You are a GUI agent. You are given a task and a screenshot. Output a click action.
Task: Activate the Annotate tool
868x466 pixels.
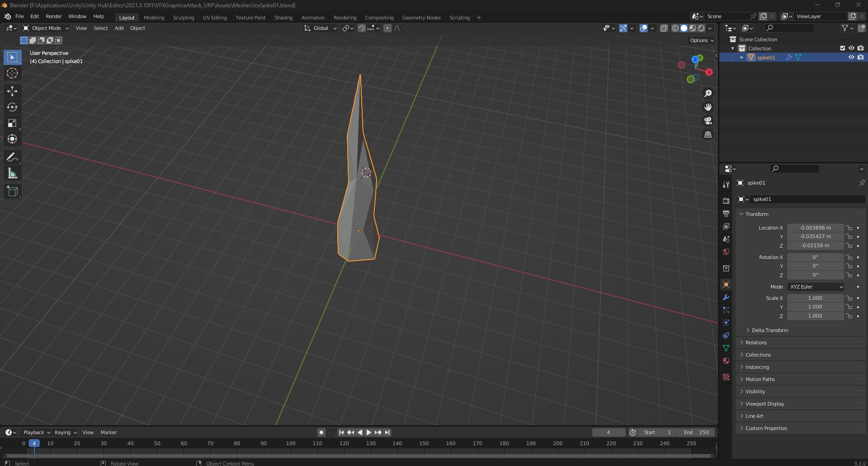tap(12, 157)
